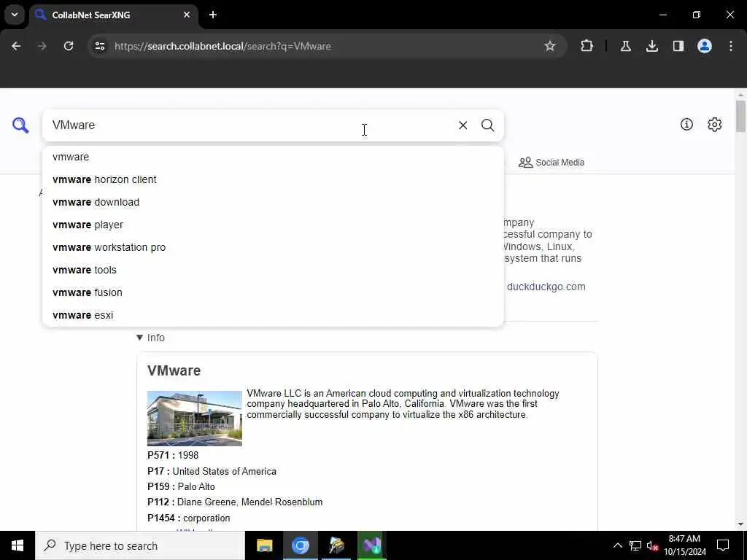The height and width of the screenshot is (560, 747).
Task: Click the VMware building thumbnail
Action: point(194,418)
